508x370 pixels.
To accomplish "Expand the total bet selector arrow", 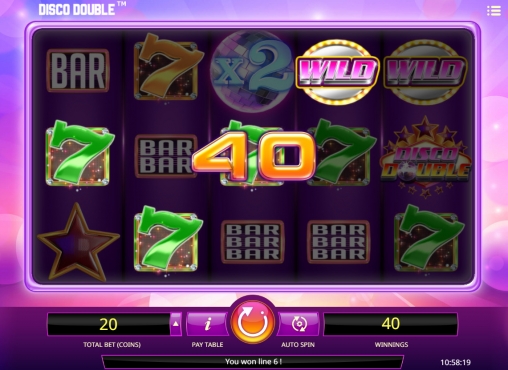I will [176, 324].
